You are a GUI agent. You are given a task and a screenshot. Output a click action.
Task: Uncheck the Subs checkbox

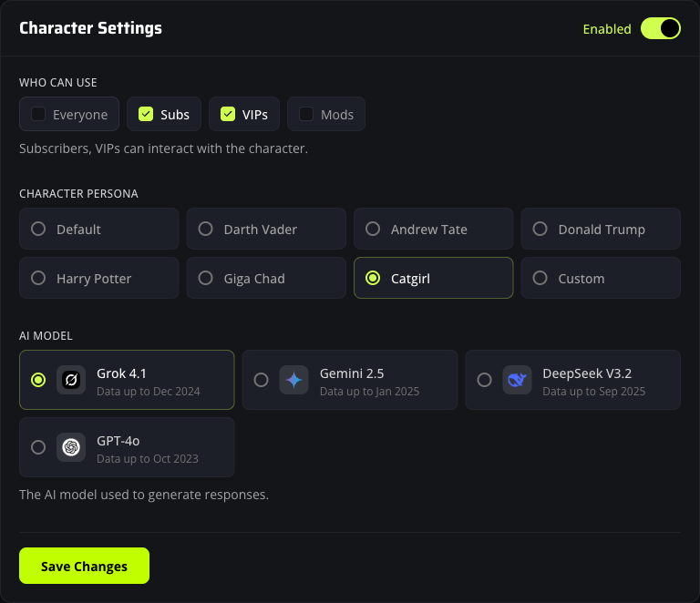click(146, 114)
